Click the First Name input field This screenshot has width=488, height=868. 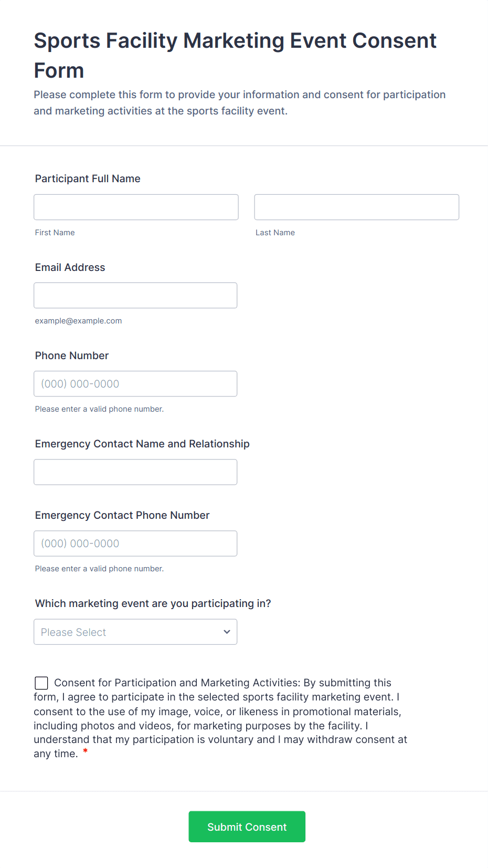pos(136,207)
